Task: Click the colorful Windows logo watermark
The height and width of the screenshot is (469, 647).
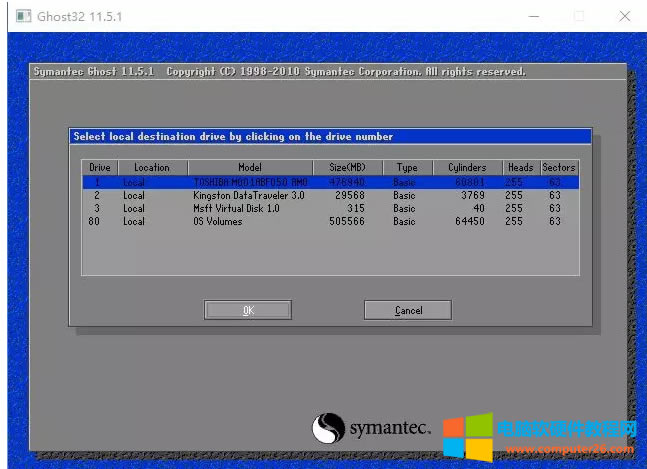Action: [465, 437]
